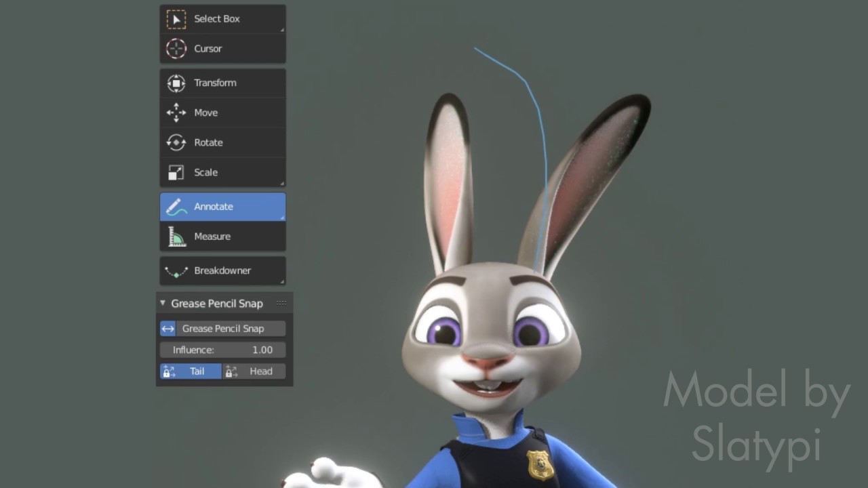Choose the Measure tool

point(222,237)
